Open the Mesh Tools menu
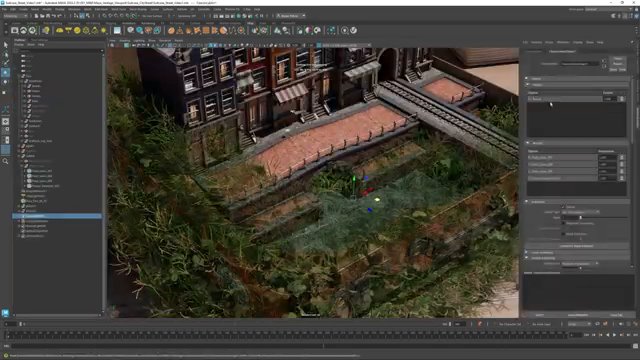 118,9
